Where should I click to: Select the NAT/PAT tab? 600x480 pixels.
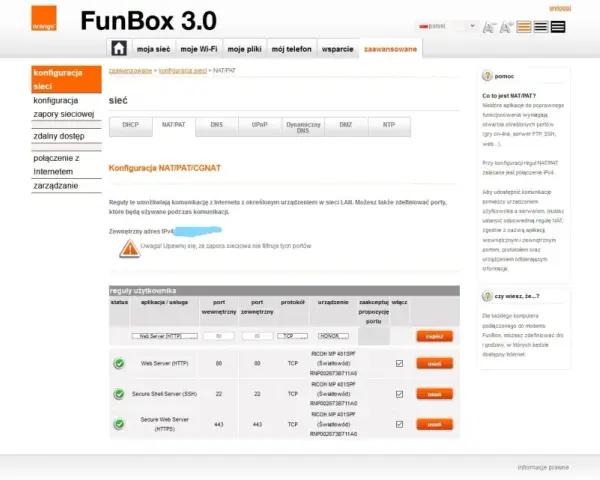coord(174,127)
